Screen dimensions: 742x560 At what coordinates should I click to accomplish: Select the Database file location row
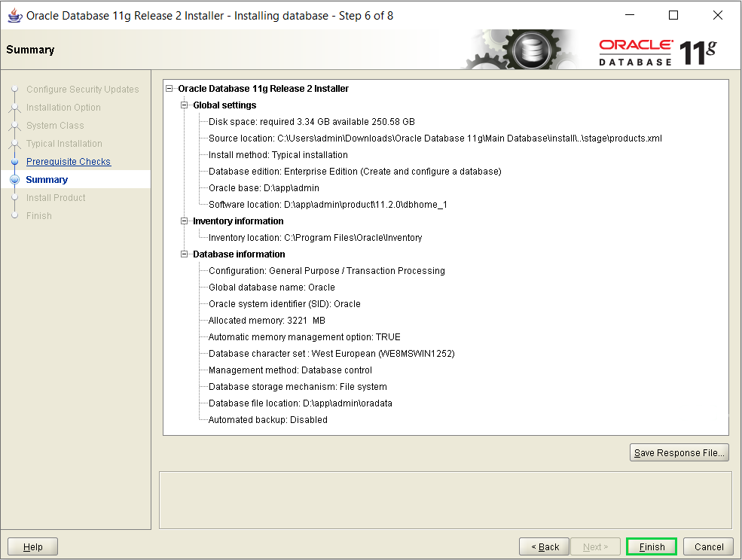[x=300, y=403]
